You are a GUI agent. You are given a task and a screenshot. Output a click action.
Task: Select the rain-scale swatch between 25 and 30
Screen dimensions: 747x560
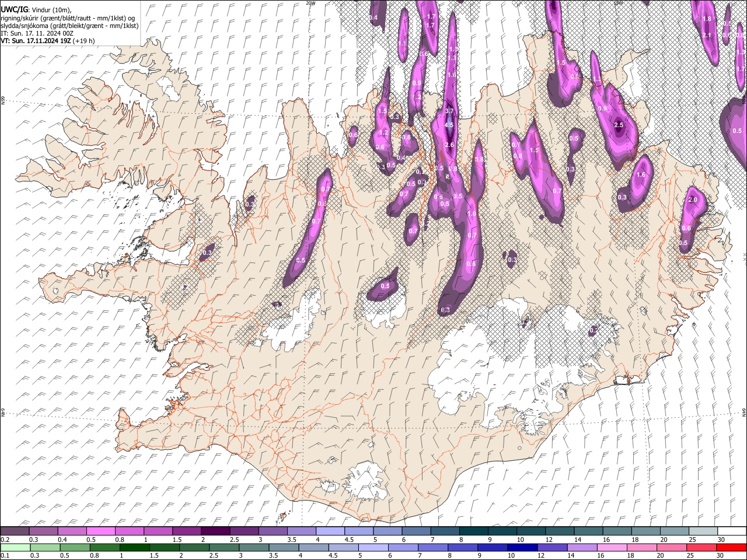click(701, 547)
